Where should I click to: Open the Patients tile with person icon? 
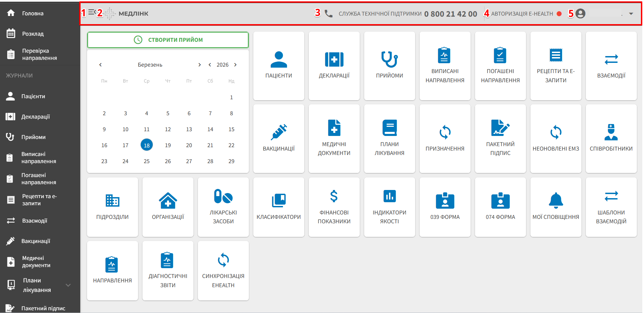pos(278,66)
